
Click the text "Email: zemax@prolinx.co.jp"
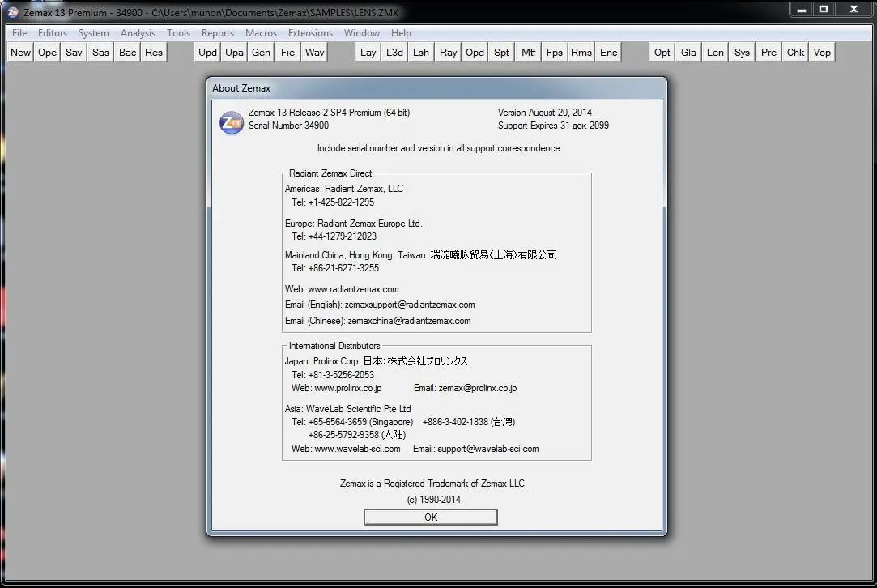click(466, 388)
